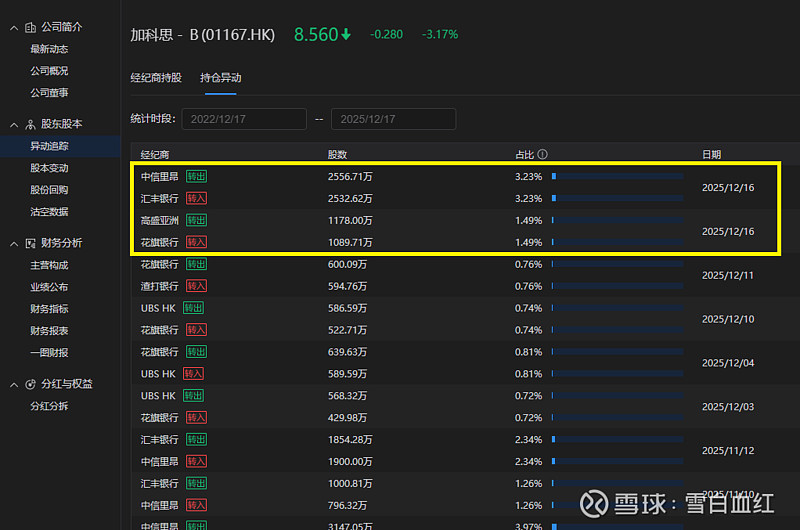This screenshot has height=530, width=800.
Task: Collapse the 公司简介 section chevron
Action: (x=14, y=27)
